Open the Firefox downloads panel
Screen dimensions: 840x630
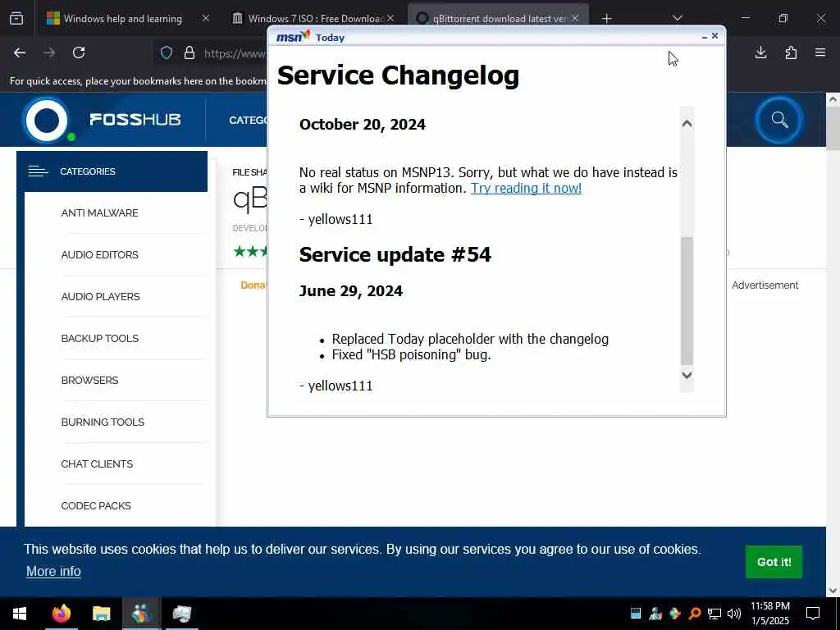(x=760, y=52)
